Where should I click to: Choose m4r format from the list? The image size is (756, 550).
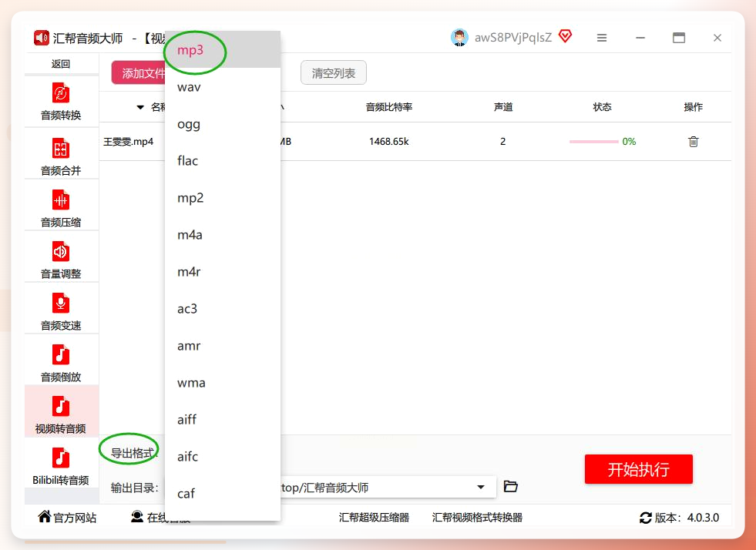point(222,271)
